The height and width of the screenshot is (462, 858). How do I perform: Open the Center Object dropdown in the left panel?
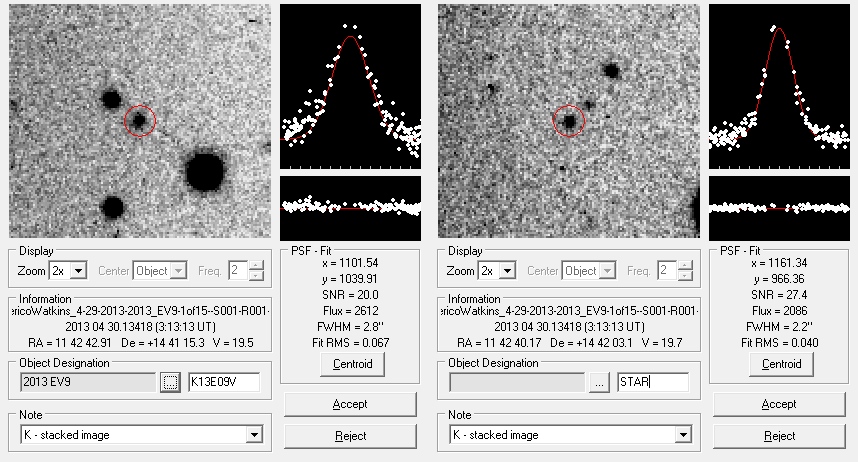tap(179, 271)
